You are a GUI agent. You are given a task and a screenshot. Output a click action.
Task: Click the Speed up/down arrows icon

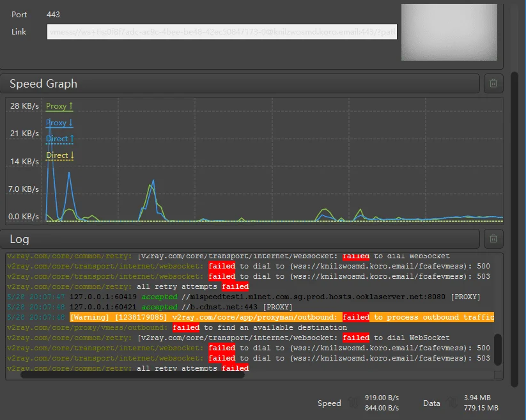[353, 402]
